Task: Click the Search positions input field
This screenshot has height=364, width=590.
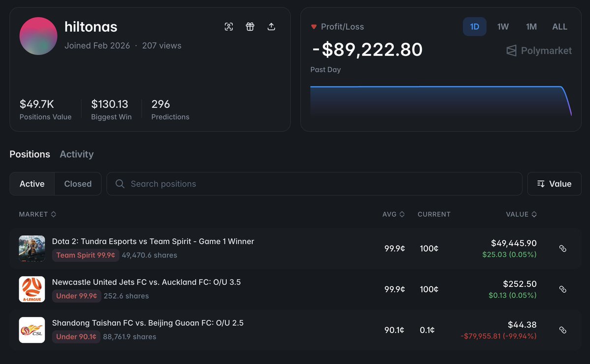Action: pyautogui.click(x=314, y=184)
